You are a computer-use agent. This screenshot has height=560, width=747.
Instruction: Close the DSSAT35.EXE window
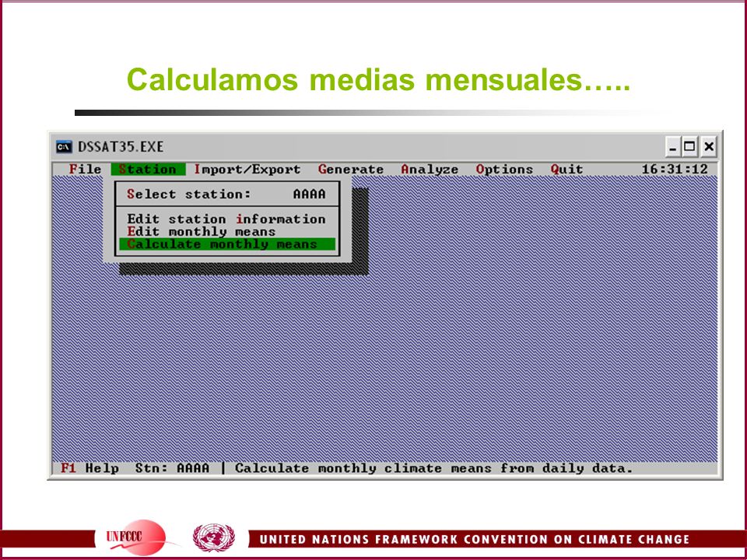tap(709, 147)
